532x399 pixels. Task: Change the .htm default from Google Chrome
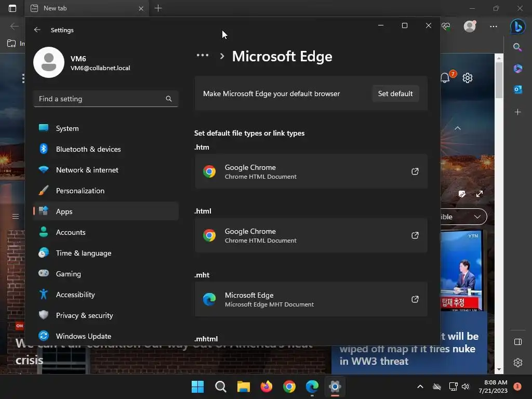311,171
